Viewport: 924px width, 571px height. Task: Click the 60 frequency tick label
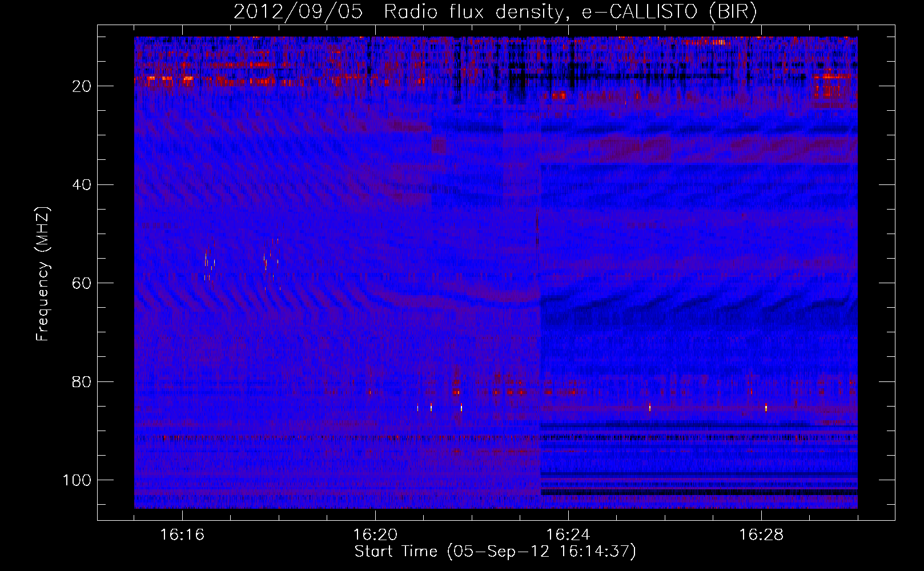[x=82, y=283]
